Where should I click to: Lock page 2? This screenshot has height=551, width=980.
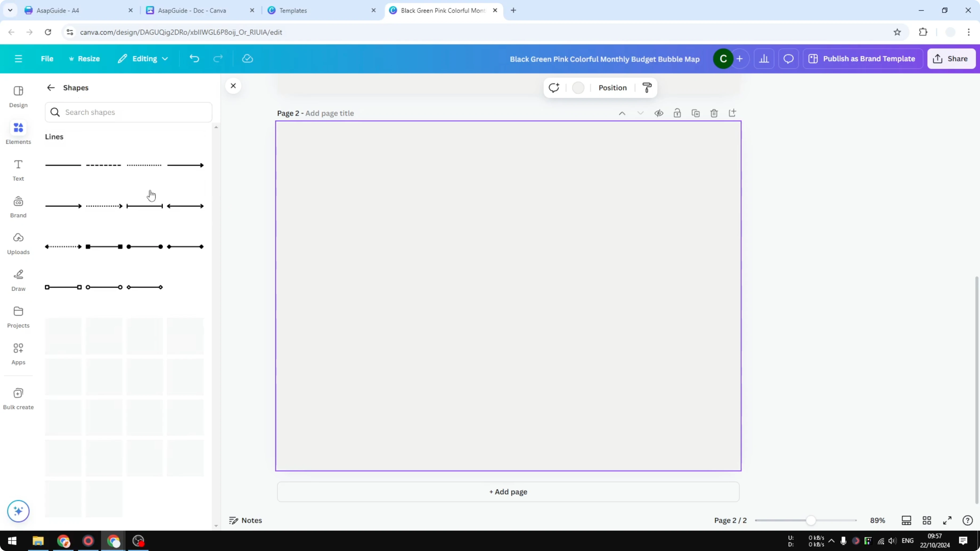(677, 113)
